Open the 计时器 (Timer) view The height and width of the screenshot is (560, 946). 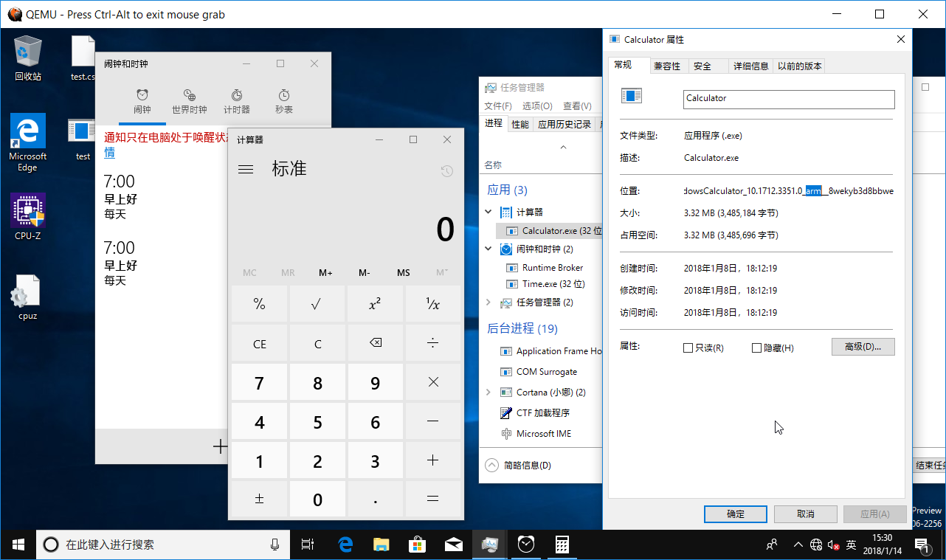pyautogui.click(x=236, y=100)
